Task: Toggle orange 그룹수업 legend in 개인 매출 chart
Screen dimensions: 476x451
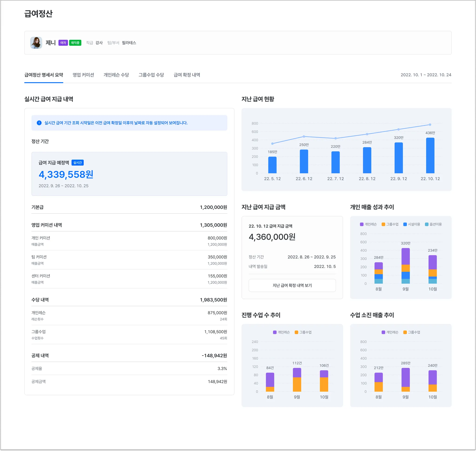Action: click(x=383, y=224)
